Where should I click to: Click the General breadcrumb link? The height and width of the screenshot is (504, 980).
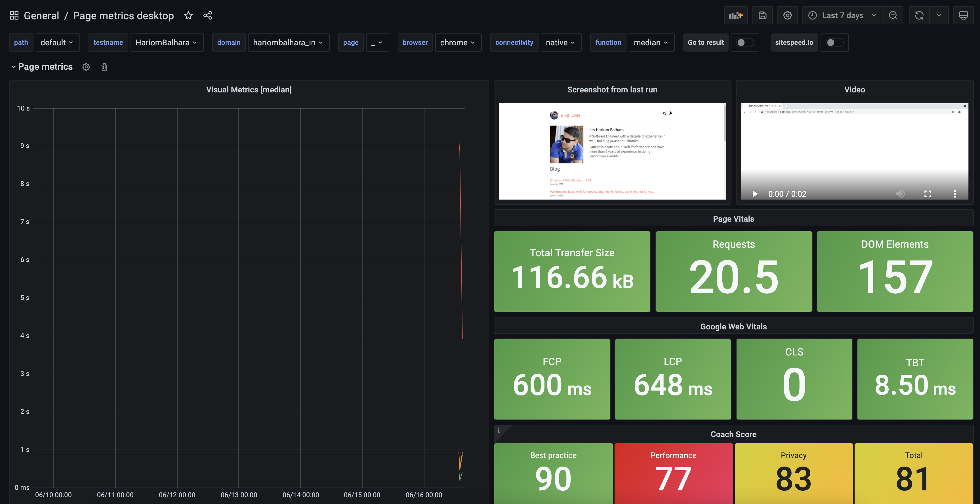click(x=41, y=16)
